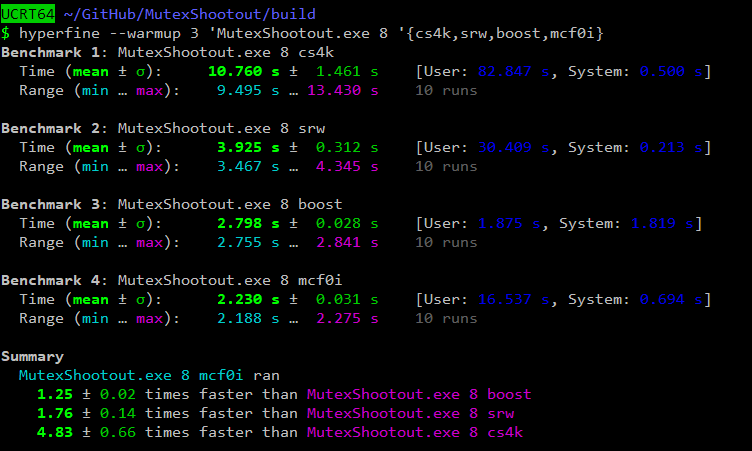Click the magenta MutexShootout.exe 8 boost text
752x451 pixels.
pos(419,394)
